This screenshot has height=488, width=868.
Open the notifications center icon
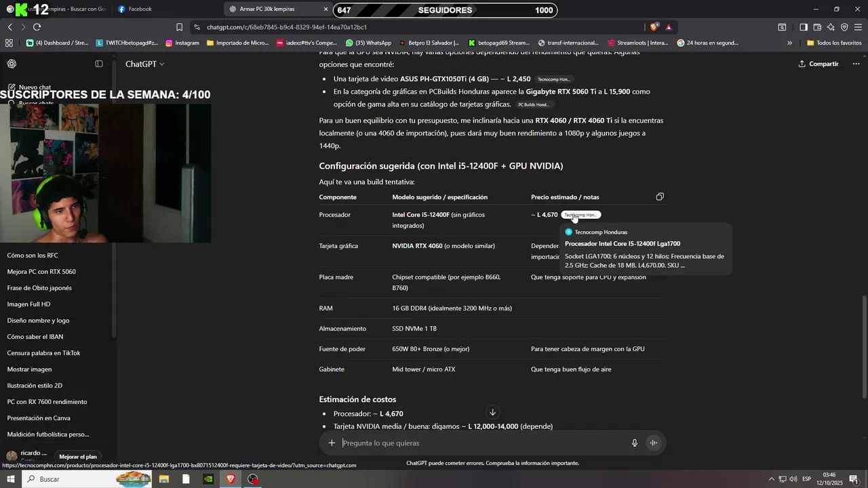(x=854, y=479)
